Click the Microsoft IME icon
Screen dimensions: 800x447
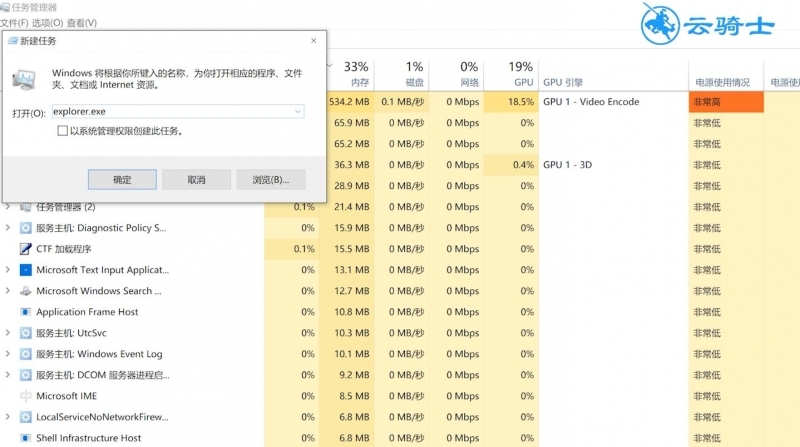(x=25, y=396)
